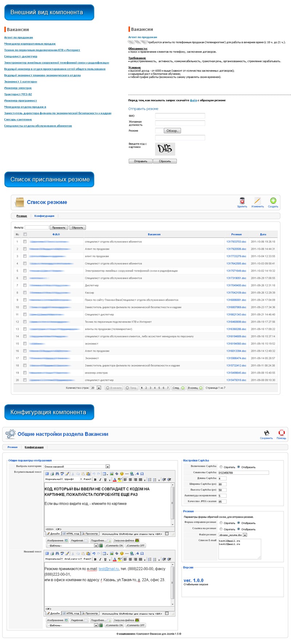Open Шрифт font dropdown in Вступительный текст editor
Screen dimensions: 291x644
[x=74, y=479]
